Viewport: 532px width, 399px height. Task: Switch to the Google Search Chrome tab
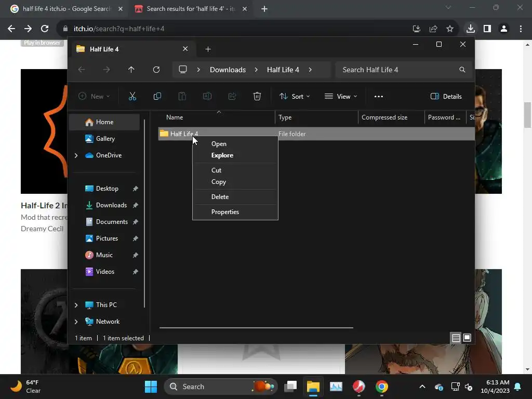coord(66,9)
